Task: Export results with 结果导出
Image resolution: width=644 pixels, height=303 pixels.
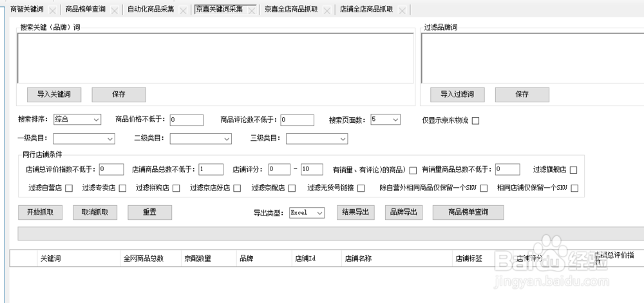Action: coord(355,212)
